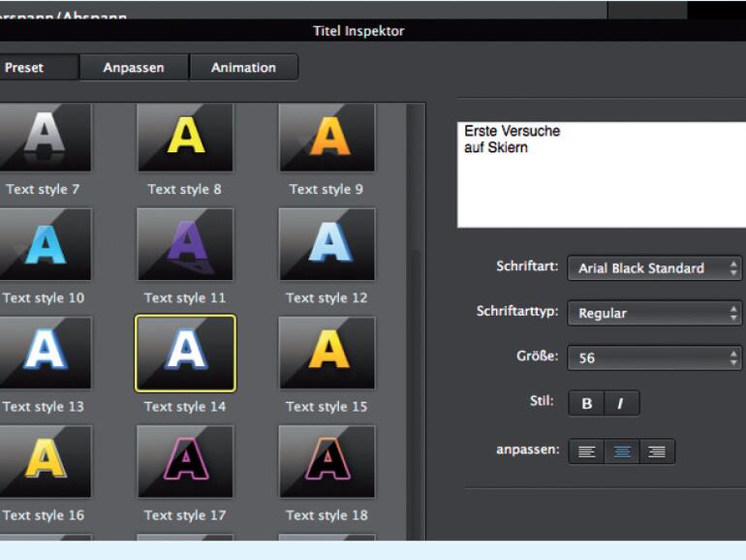Image resolution: width=746 pixels, height=560 pixels.
Task: Apply the Text style 15 preset
Action: click(326, 353)
